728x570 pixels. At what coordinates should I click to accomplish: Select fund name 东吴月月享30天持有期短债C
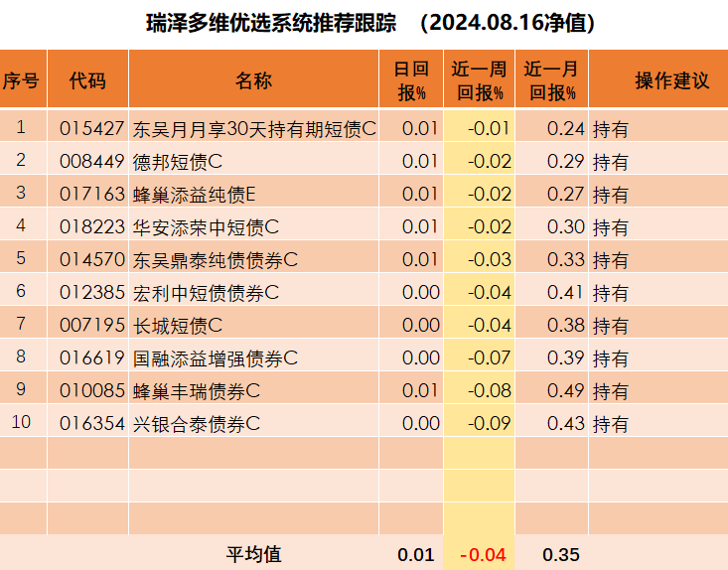click(254, 129)
